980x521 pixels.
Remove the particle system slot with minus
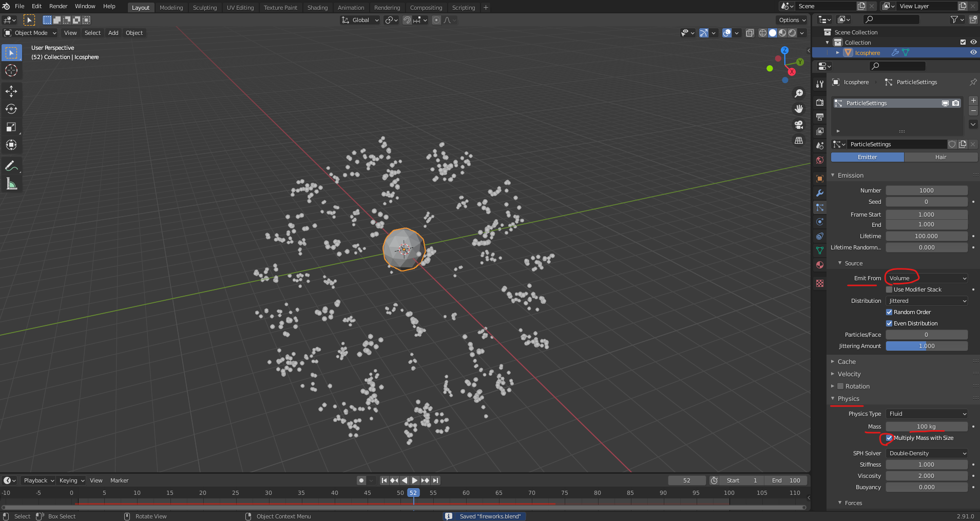(x=973, y=111)
